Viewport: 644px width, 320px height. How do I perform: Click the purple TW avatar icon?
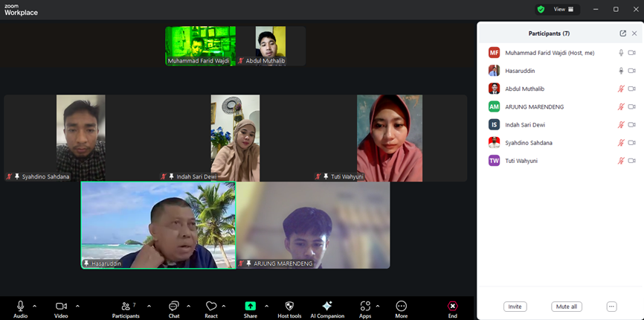494,161
